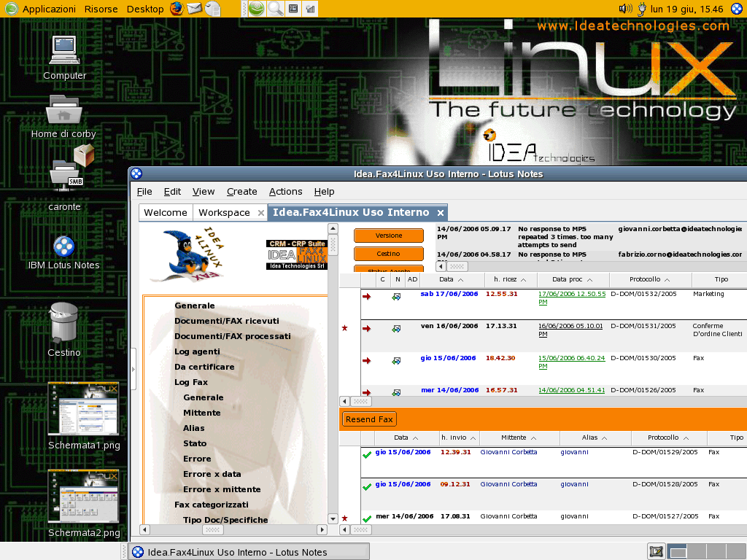
Task: Open Errore x mittente view
Action: [x=222, y=489]
